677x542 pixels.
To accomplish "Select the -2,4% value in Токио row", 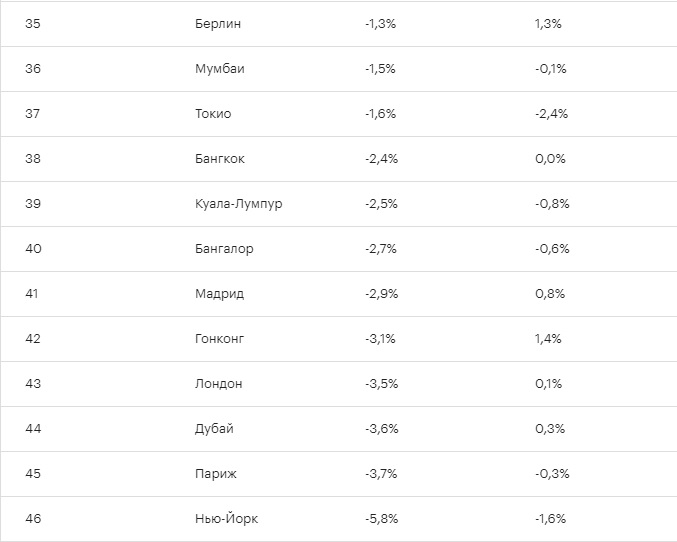I will 551,114.
